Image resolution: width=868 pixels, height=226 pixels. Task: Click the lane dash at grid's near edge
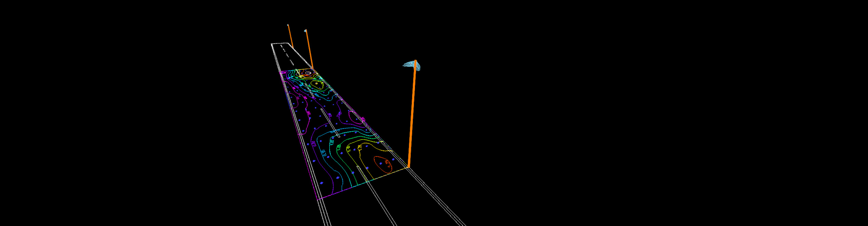tap(360, 171)
